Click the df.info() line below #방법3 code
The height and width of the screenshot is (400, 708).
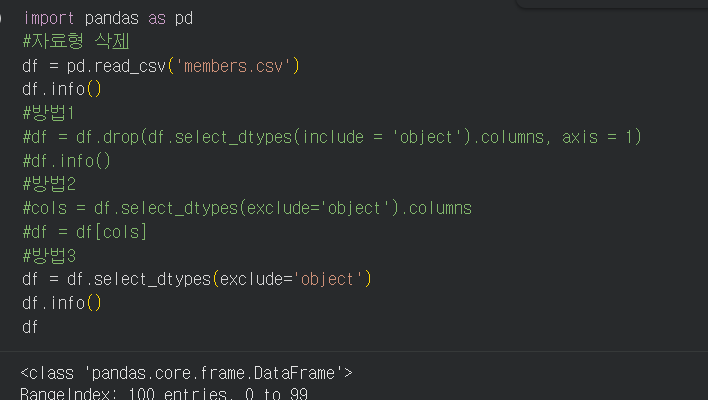click(62, 302)
